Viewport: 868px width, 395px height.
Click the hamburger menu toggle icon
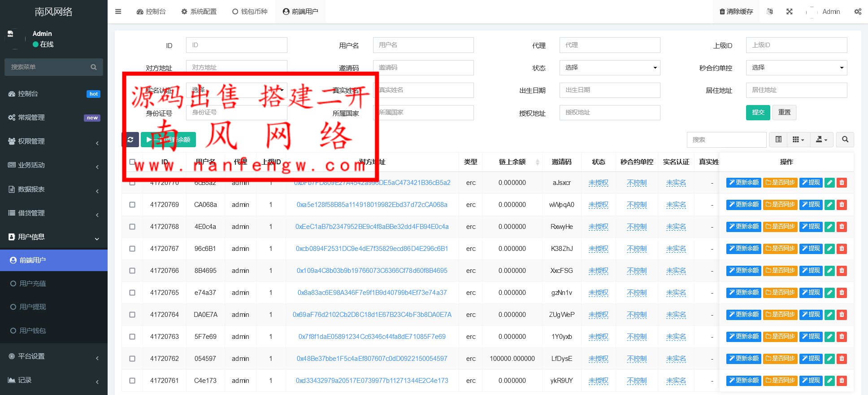click(x=118, y=12)
